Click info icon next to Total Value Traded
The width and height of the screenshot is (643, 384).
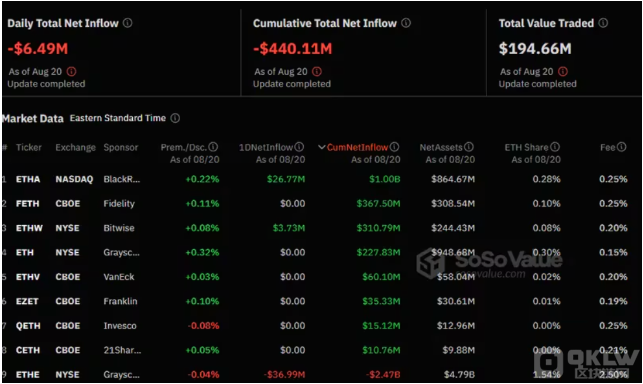point(603,23)
